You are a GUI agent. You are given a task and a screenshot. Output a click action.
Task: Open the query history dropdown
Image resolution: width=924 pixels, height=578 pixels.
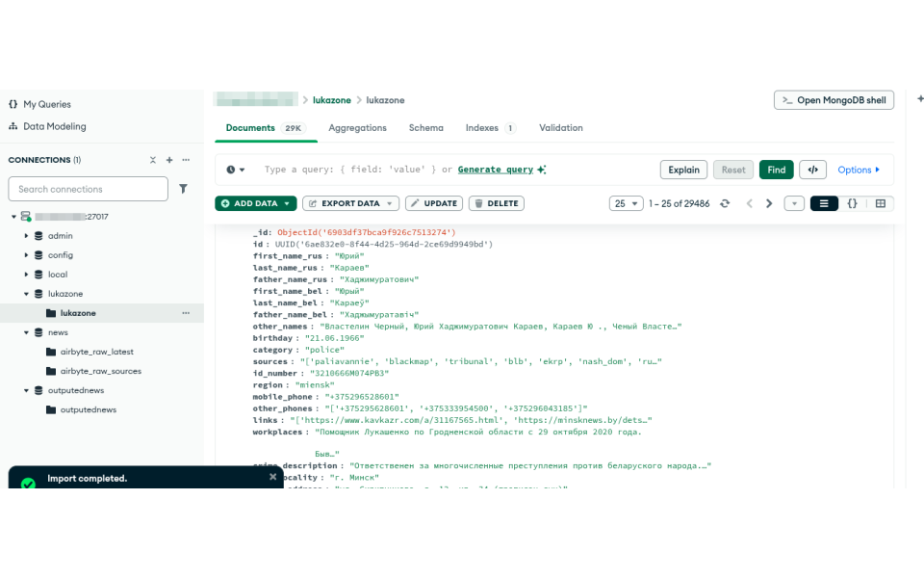236,170
